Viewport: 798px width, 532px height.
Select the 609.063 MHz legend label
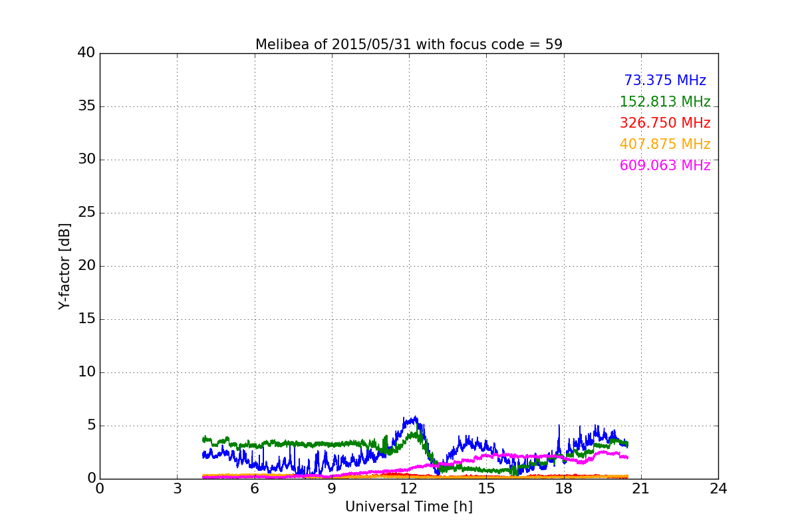[x=665, y=166]
